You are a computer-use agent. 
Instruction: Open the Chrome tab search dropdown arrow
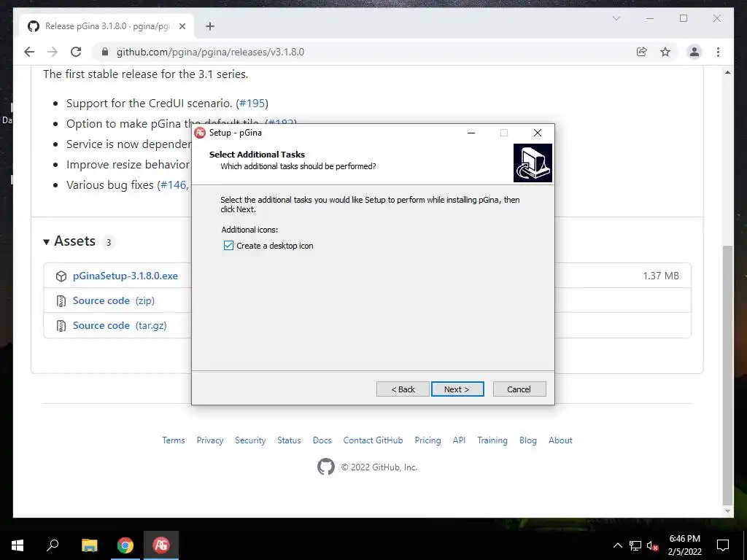click(x=616, y=18)
